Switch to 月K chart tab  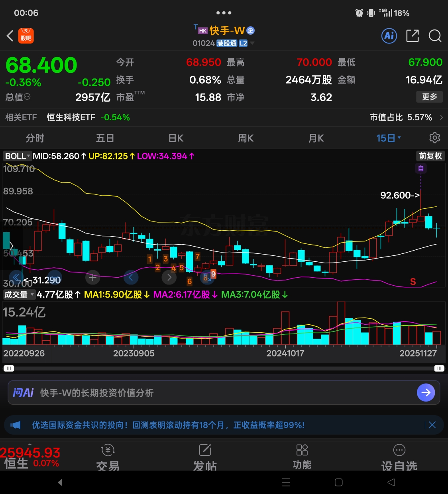pyautogui.click(x=316, y=138)
